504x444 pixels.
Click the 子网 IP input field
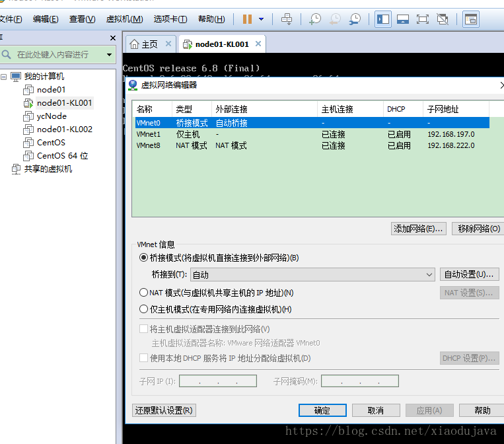tap(218, 381)
